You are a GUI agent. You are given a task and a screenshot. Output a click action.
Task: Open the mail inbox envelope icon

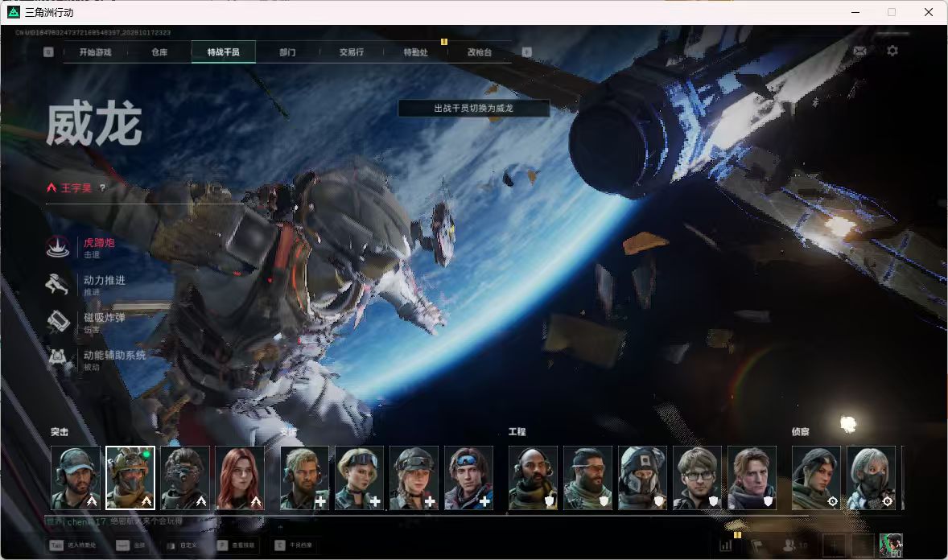(859, 51)
